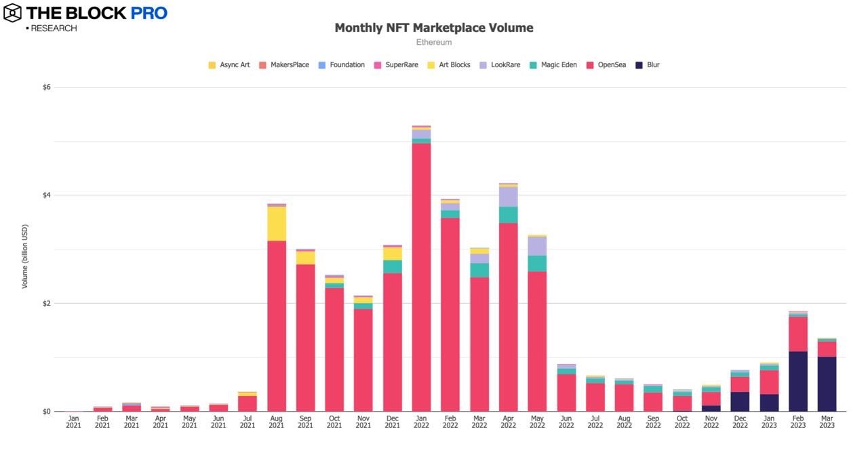This screenshot has height=451, width=868.
Task: Click the Blur segment in Mar 2023 bar
Action: [x=827, y=384]
